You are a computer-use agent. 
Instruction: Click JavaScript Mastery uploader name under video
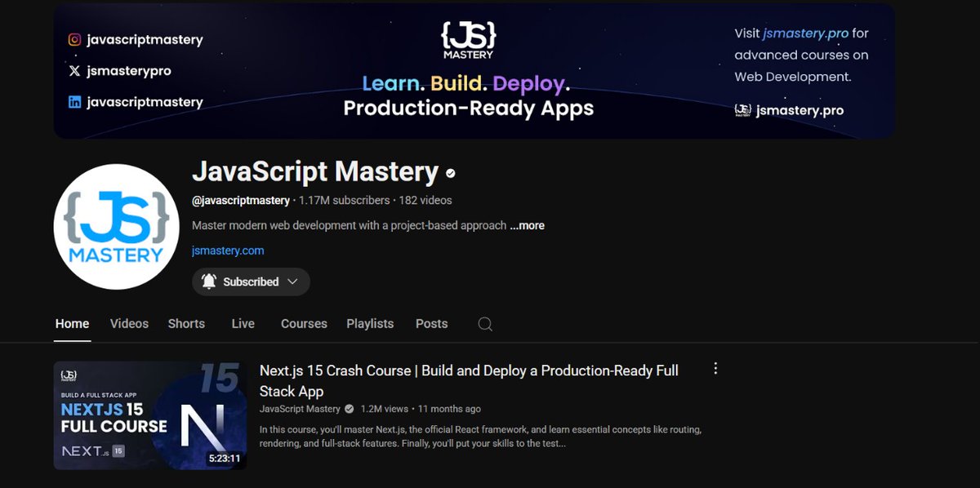click(300, 409)
